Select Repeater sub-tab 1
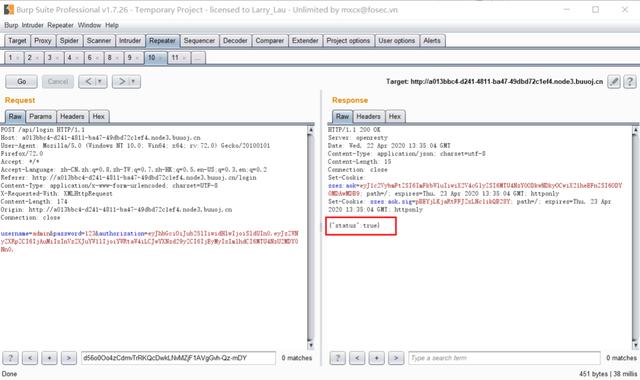The width and height of the screenshot is (640, 380). [13, 58]
